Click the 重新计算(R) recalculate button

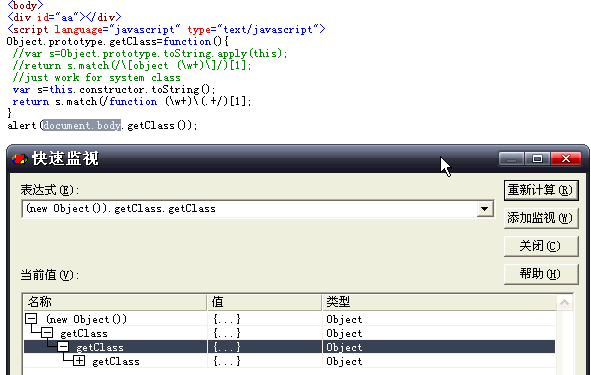pos(540,190)
